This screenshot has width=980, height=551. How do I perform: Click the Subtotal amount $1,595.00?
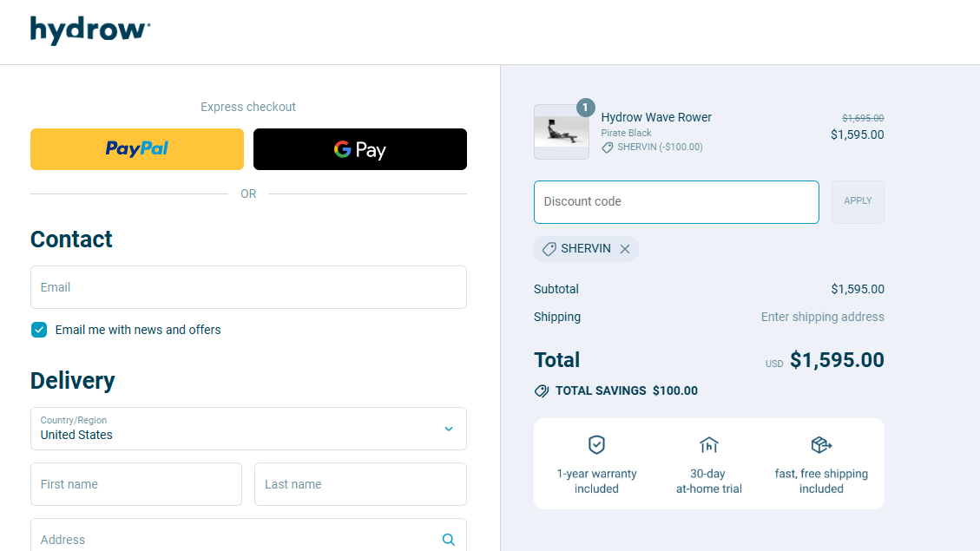pos(858,289)
